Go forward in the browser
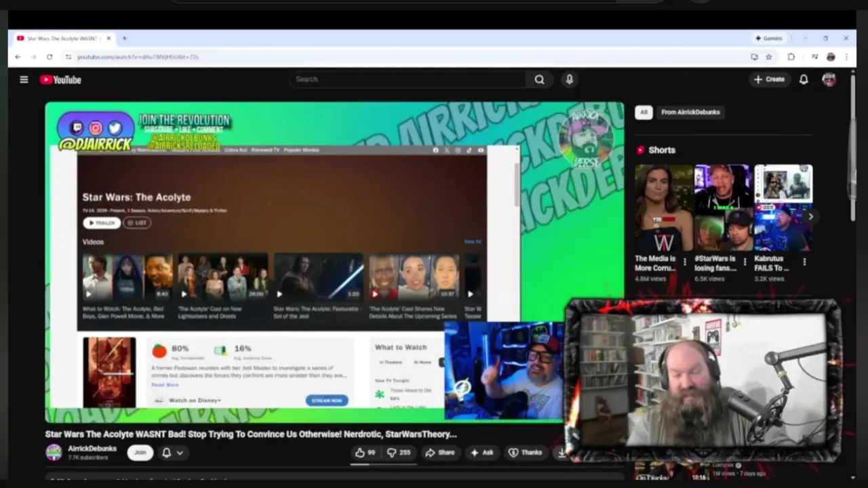 34,57
